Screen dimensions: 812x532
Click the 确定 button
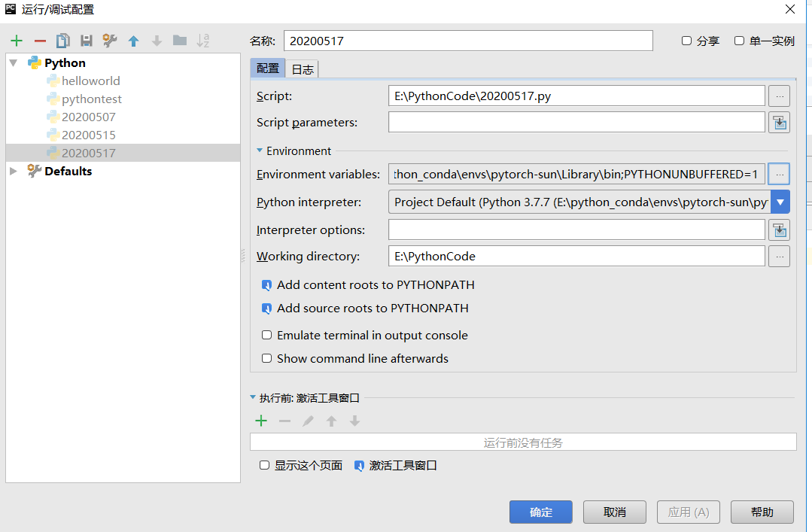coord(540,512)
